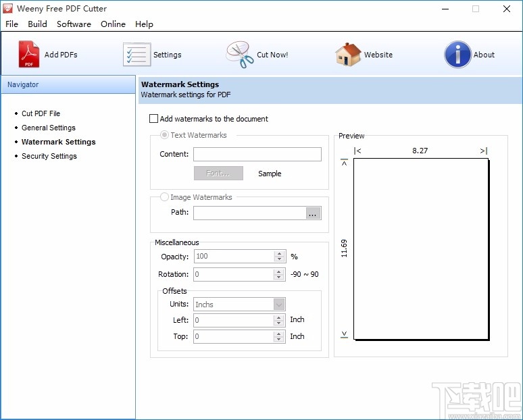Click the blue About info icon
The height and width of the screenshot is (420, 523).
click(x=457, y=54)
